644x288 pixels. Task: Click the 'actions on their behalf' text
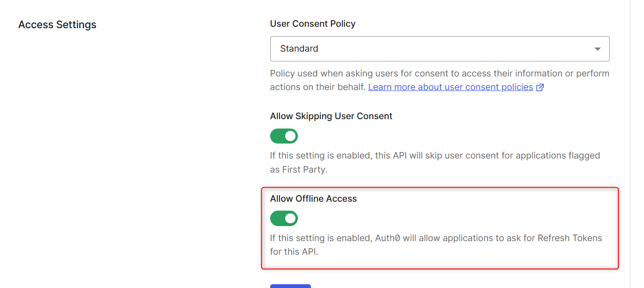318,87
